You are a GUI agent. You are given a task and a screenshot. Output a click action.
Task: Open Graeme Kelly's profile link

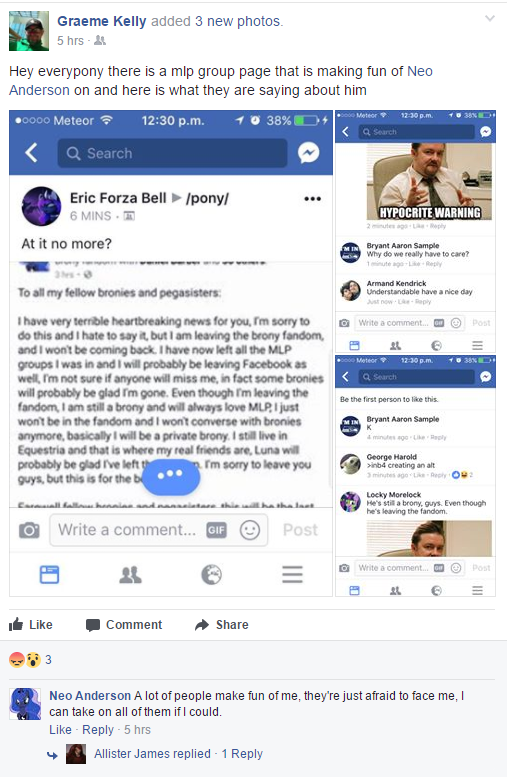(x=102, y=21)
